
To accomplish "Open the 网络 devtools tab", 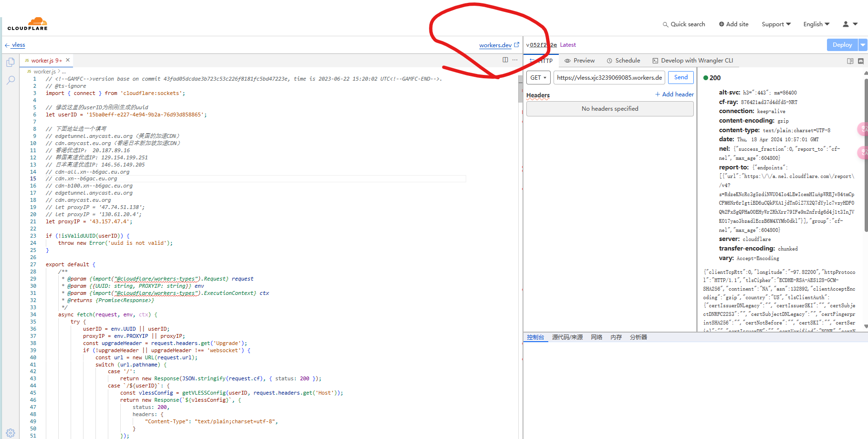I will (596, 337).
